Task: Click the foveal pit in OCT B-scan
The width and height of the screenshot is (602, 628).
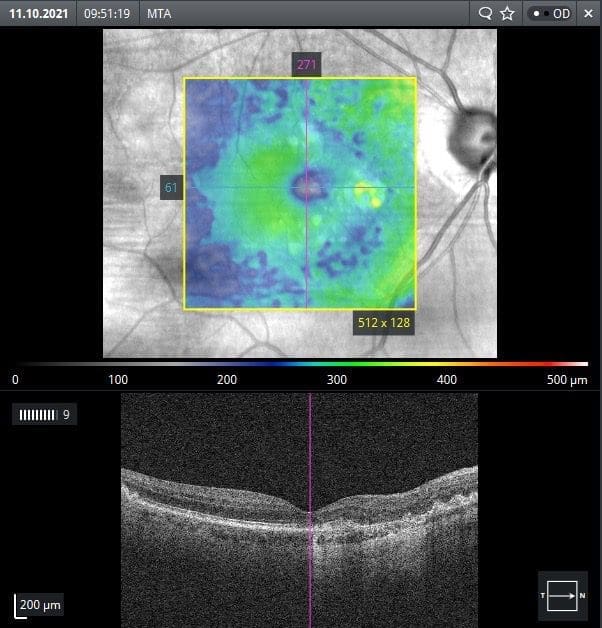Action: click(310, 509)
